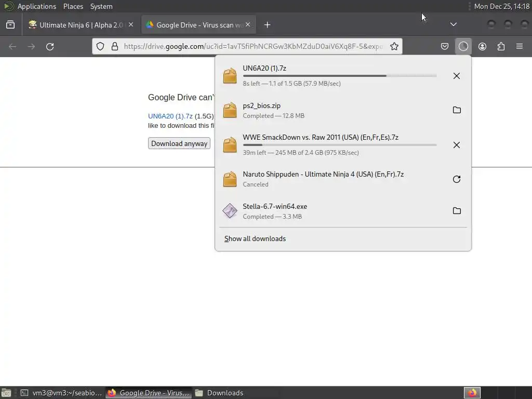Show ps2_bios.zip in folder

[457, 110]
